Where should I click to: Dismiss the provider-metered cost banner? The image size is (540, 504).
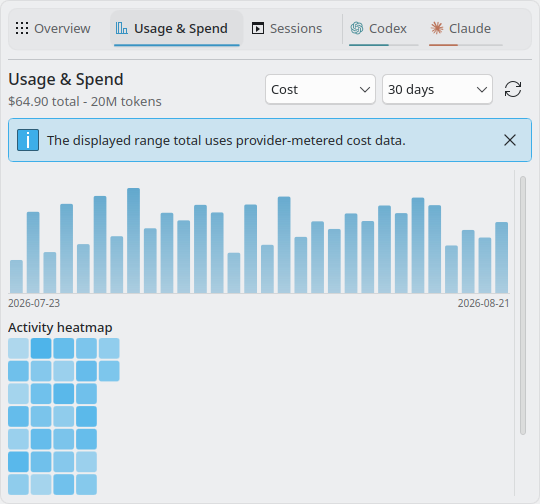click(x=510, y=140)
